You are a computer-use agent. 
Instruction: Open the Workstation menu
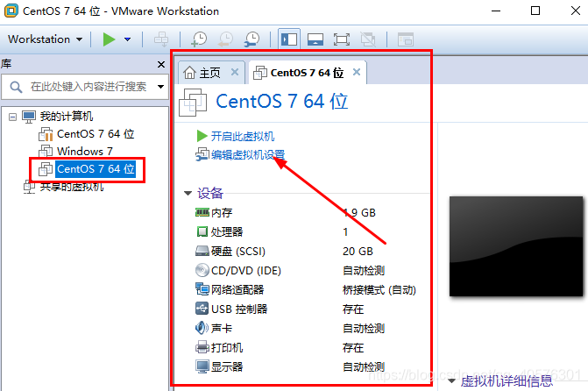(x=45, y=39)
